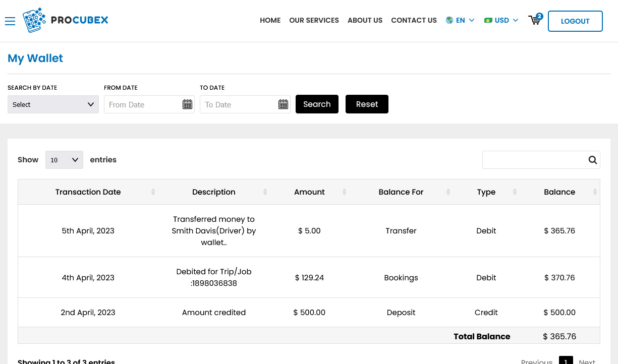Click the ProCubex logo
Viewport: 618px width, 364px height.
[x=66, y=21]
